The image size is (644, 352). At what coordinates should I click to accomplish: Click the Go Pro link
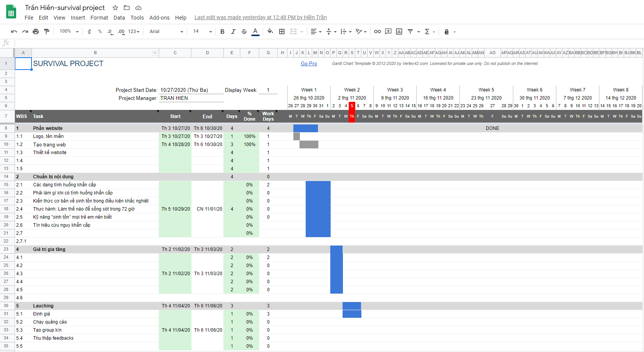309,63
